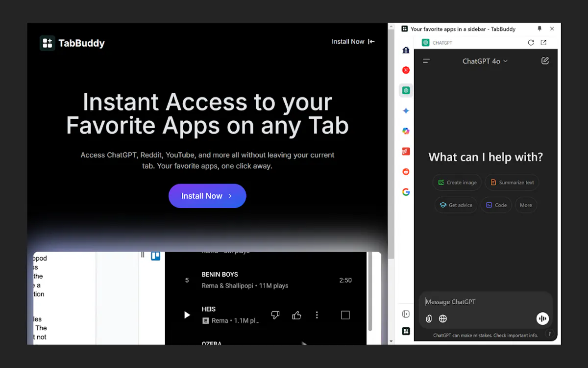Select the ChatGPT app icon in the sidebar

click(406, 90)
